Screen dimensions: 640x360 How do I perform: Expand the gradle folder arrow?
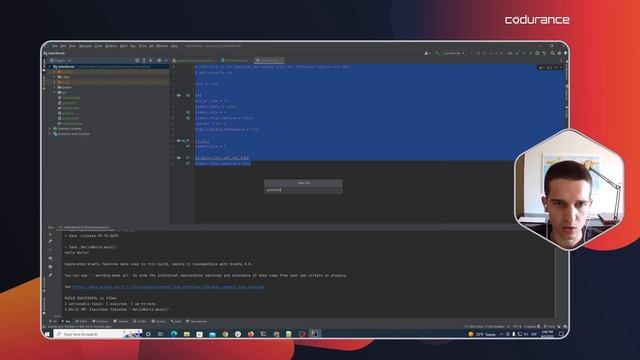point(55,87)
